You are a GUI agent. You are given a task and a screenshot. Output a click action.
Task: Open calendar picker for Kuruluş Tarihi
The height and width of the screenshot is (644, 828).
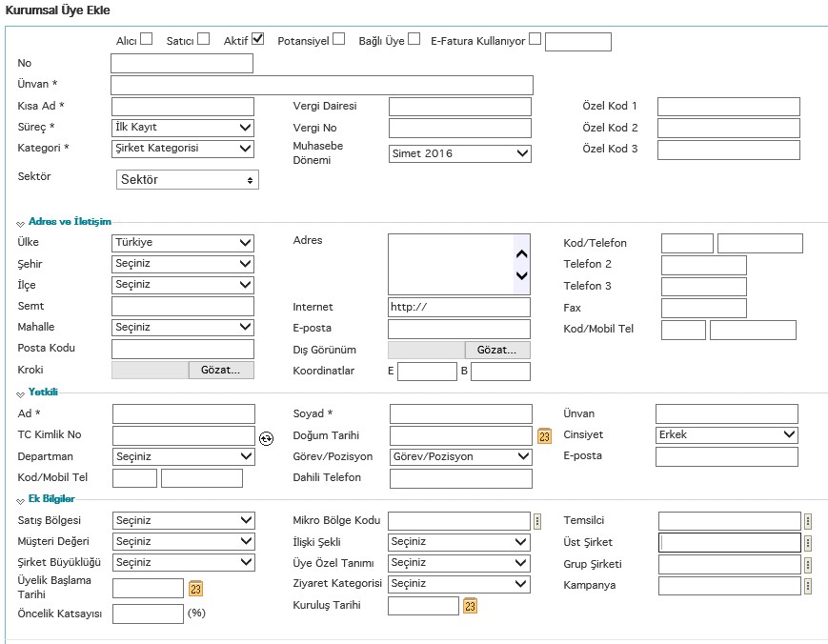tap(470, 606)
